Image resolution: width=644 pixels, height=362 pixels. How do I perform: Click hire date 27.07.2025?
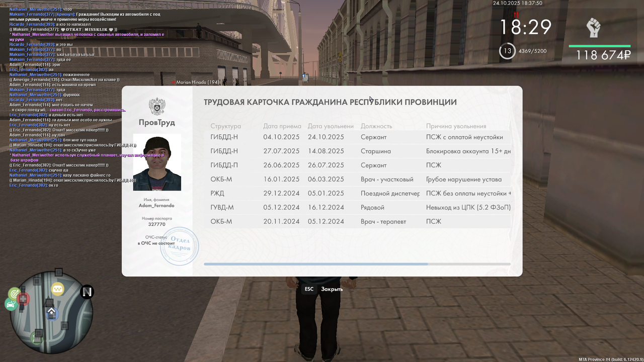281,151
